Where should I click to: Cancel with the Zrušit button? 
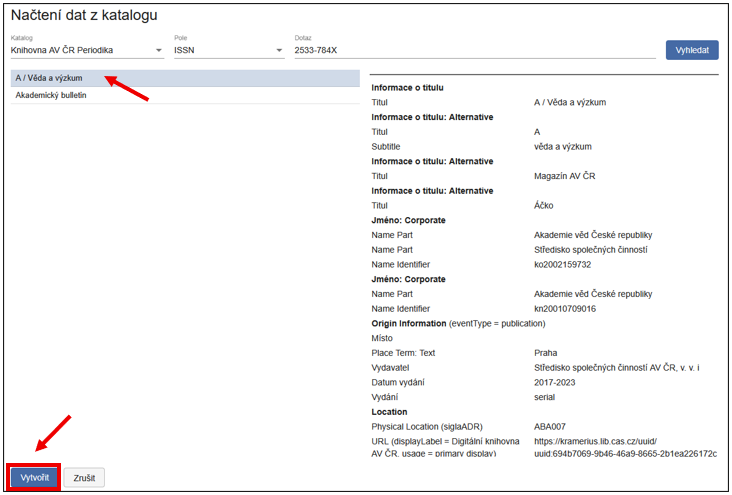tap(85, 478)
